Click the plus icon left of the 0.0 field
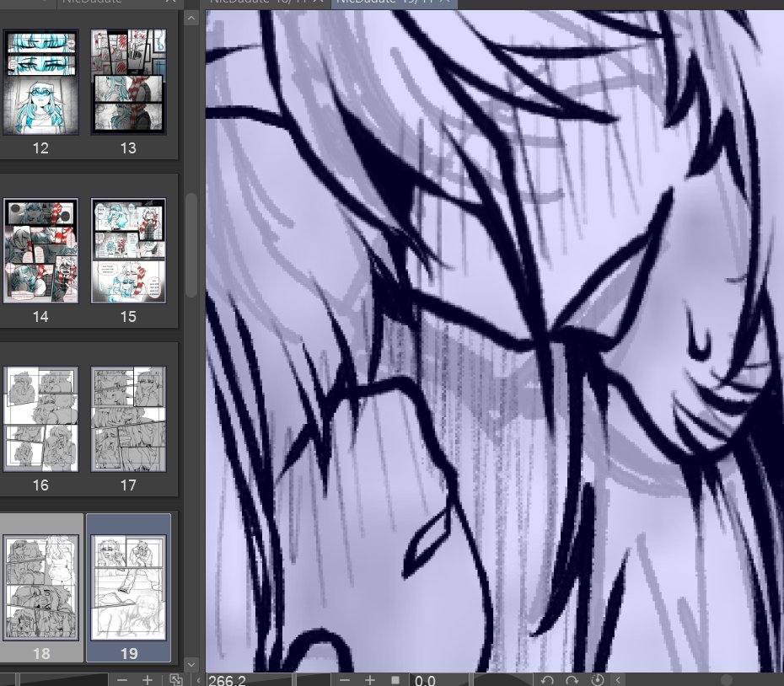Screen dimensions: 784x686 pos(369,680)
